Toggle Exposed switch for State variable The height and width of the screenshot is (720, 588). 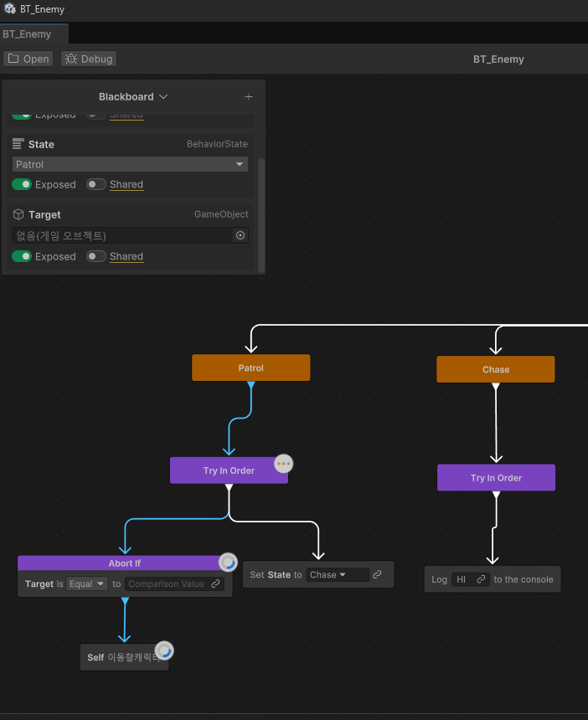(x=22, y=184)
